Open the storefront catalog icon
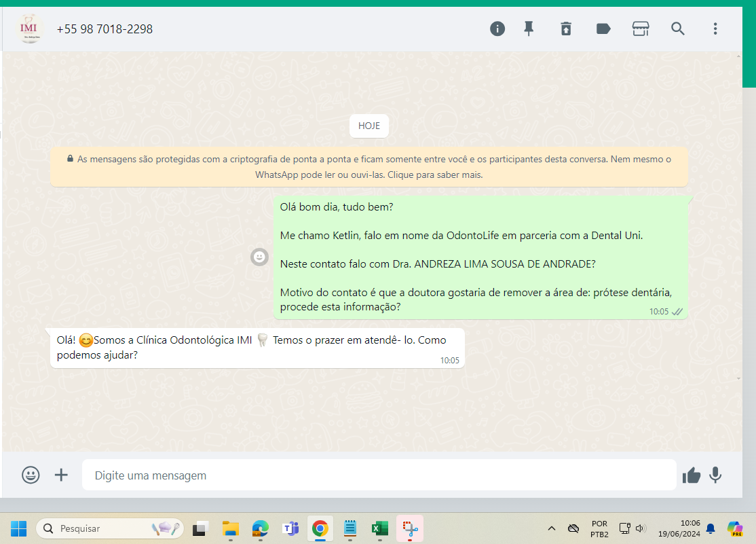Image resolution: width=756 pixels, height=544 pixels. (x=640, y=29)
